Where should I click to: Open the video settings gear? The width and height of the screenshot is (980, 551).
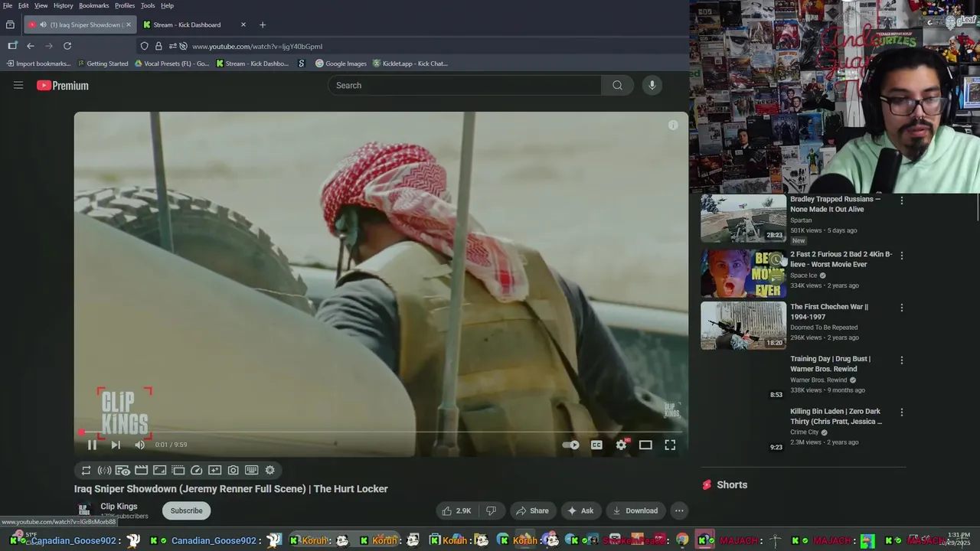[x=622, y=445]
